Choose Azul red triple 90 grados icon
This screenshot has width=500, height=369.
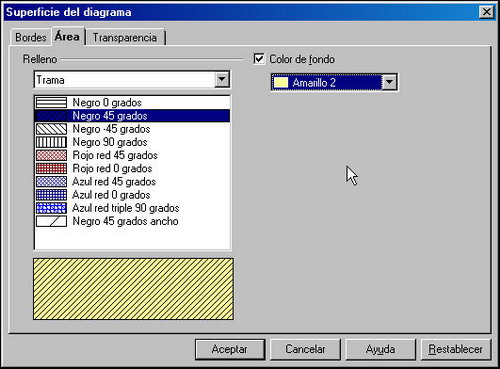coord(51,208)
